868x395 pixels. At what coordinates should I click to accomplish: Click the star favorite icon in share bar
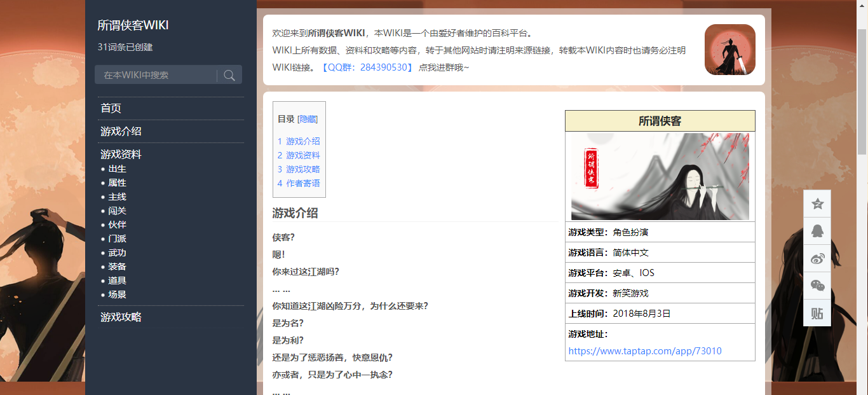click(x=817, y=204)
